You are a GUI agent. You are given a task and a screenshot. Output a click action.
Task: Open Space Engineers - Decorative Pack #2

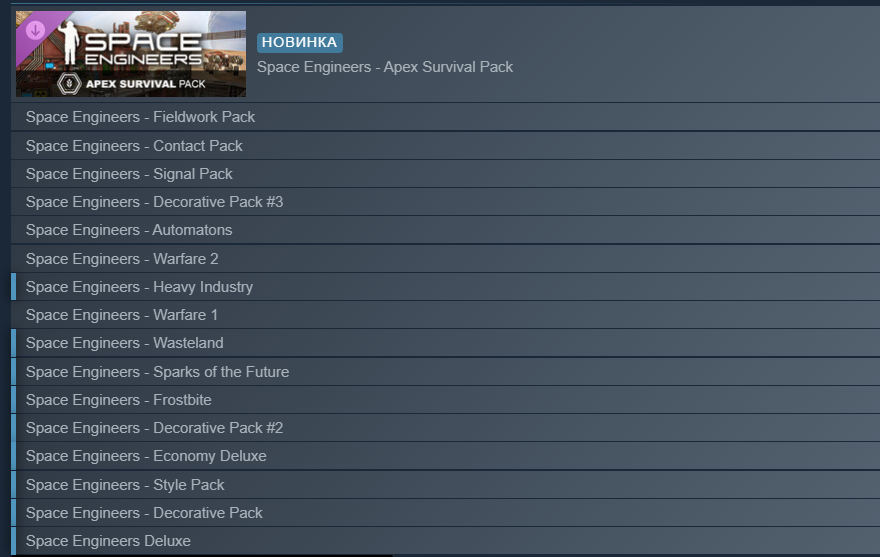[x=446, y=427]
